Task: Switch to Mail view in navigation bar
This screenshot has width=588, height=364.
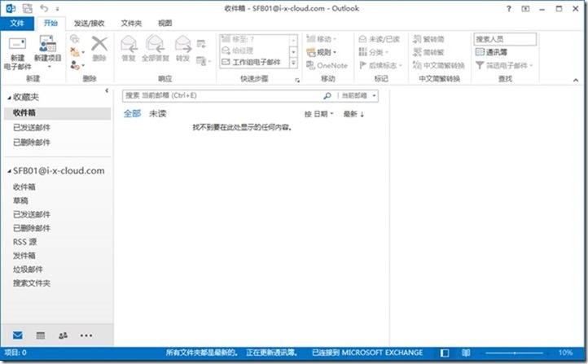Action: click(x=18, y=335)
